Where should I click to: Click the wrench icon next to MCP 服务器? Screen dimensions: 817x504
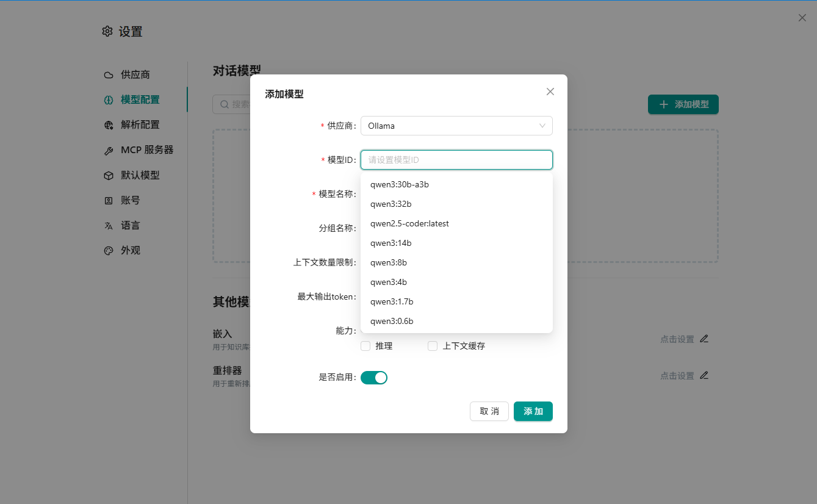point(109,151)
